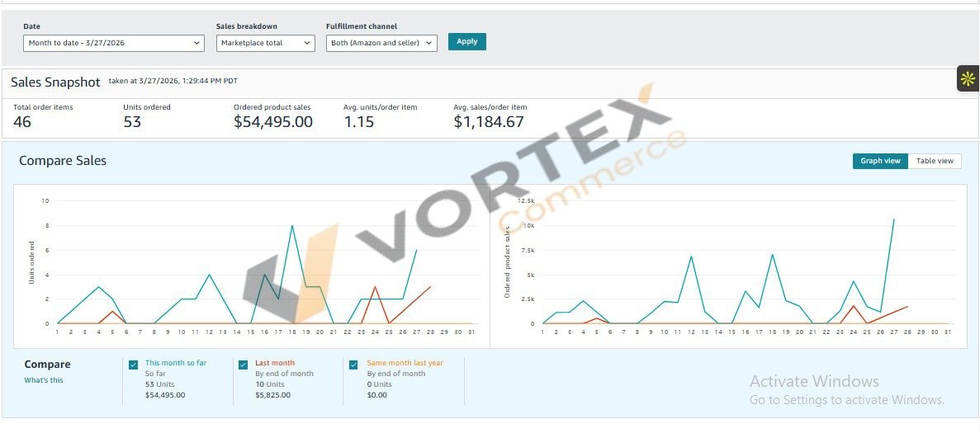Switch to Graph view
Image resolution: width=980 pixels, height=433 pixels.
[x=880, y=161]
